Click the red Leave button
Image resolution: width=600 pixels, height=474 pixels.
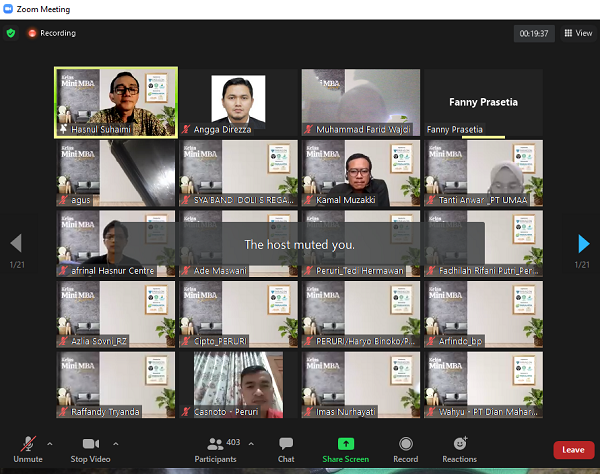574,450
